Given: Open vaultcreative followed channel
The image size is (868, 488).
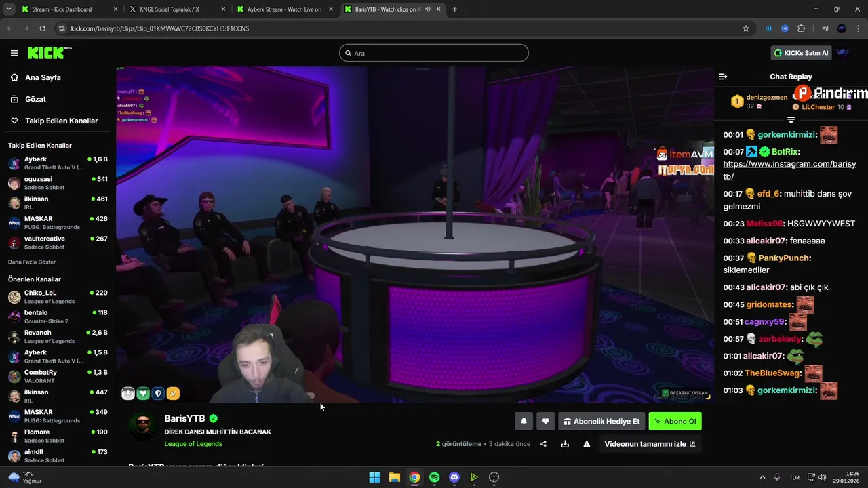Looking at the screenshot, I should pyautogui.click(x=58, y=243).
